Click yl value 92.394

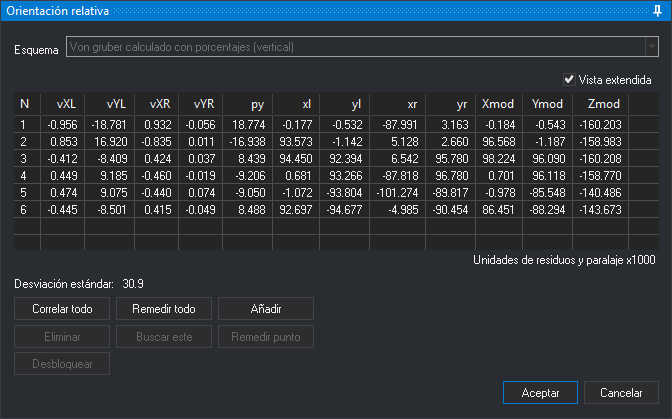pyautogui.click(x=345, y=159)
